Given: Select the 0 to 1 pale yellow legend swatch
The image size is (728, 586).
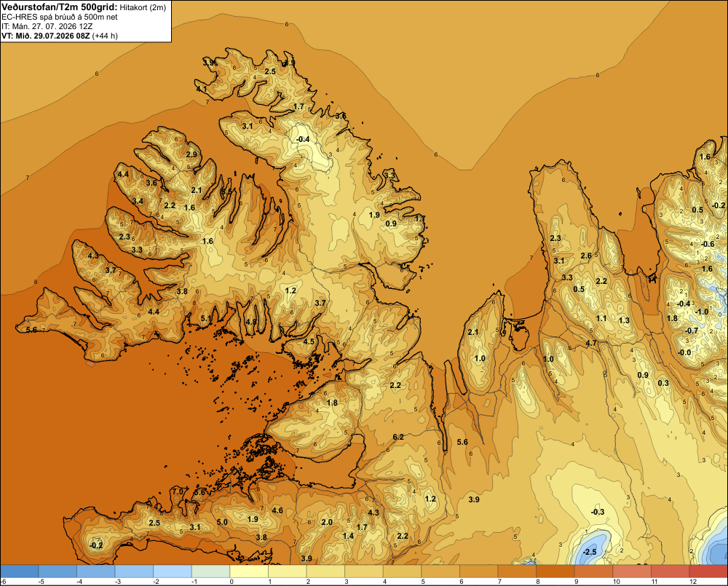Looking at the screenshot, I should (x=249, y=571).
